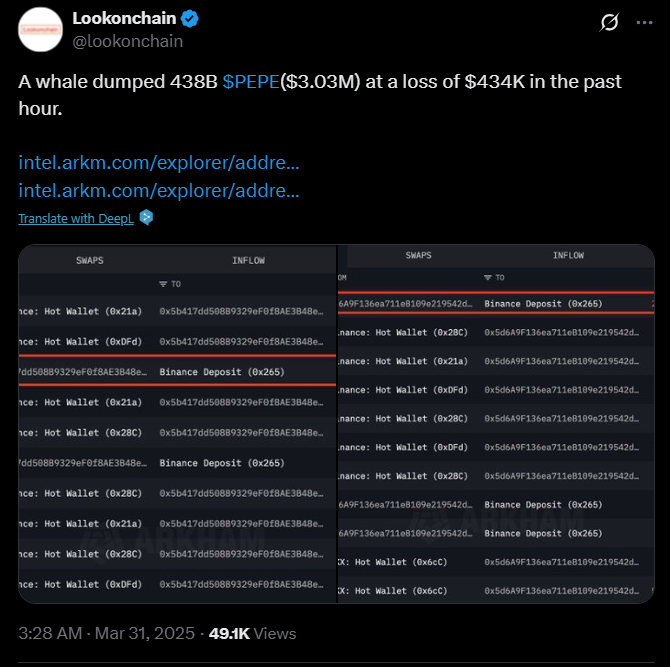Click the filter icon beside right TO
670x667 pixels.
[488, 278]
